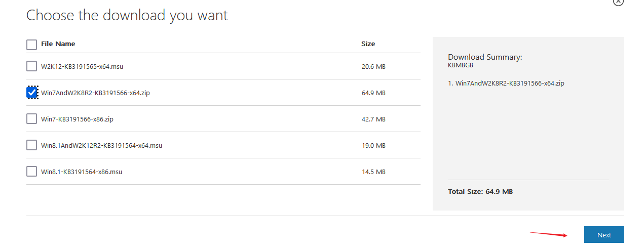The height and width of the screenshot is (250, 644).
Task: Select the Win8.1-KB3191564-x86.msu checkbox
Action: [x=31, y=171]
